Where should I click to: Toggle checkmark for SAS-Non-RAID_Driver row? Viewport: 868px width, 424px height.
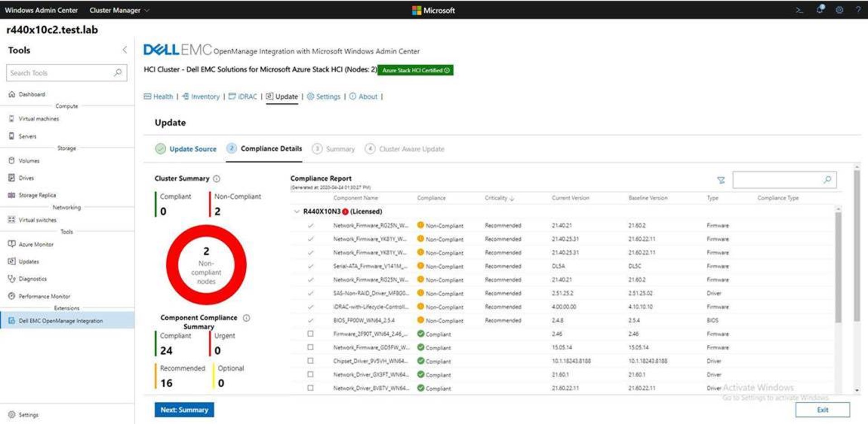tap(310, 293)
